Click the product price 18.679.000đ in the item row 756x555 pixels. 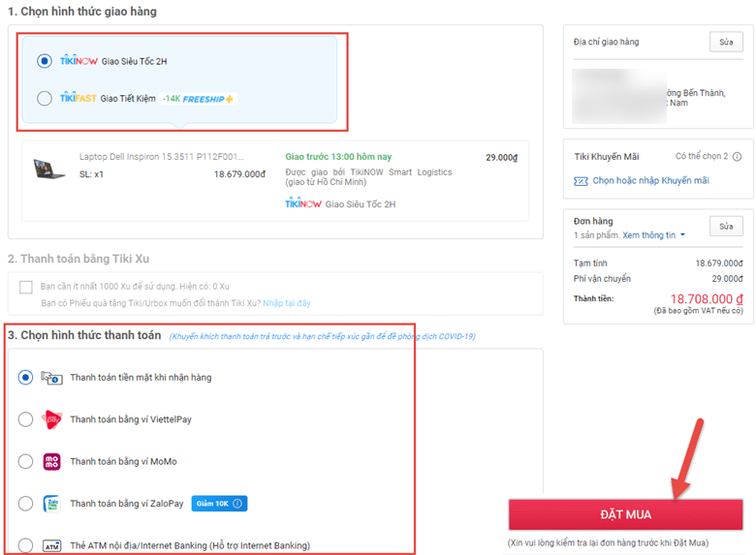(x=239, y=174)
